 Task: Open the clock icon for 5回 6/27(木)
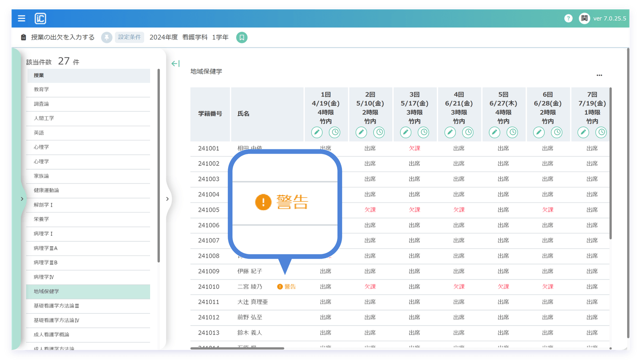pyautogui.click(x=512, y=132)
